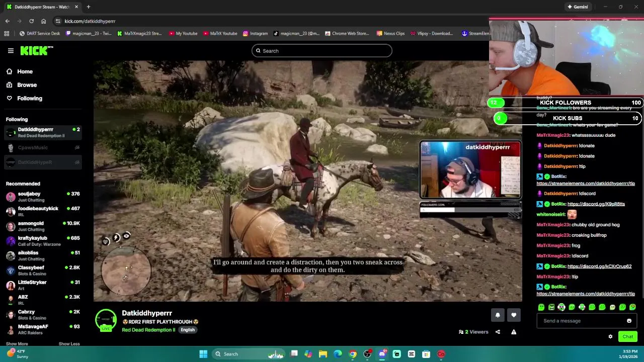Open the Browse page
Image resolution: width=644 pixels, height=362 pixels.
tap(27, 85)
